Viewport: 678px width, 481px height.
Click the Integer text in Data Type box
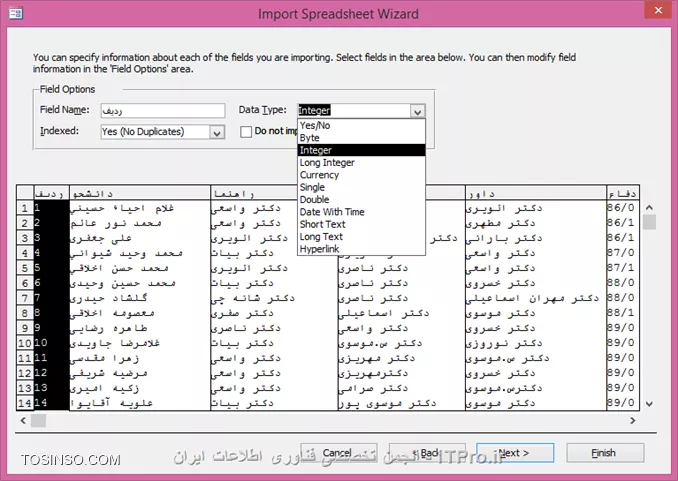click(x=314, y=111)
